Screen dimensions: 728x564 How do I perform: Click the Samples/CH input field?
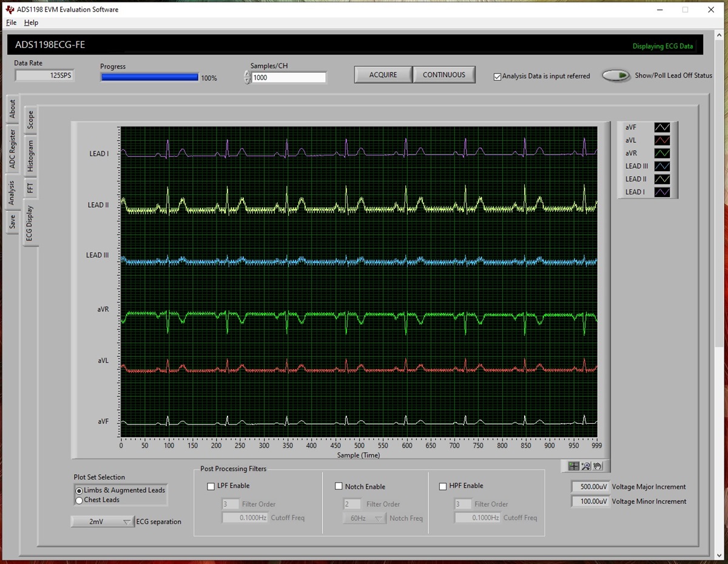click(x=289, y=78)
